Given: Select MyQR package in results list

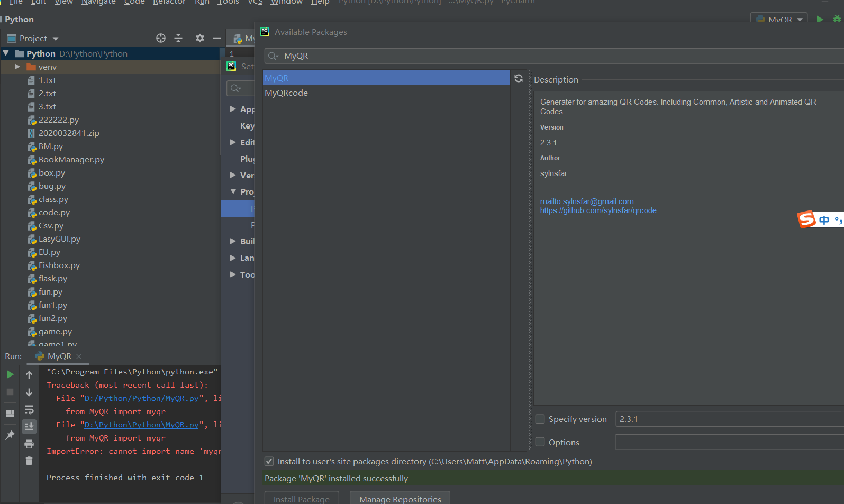Looking at the screenshot, I should coord(386,78).
